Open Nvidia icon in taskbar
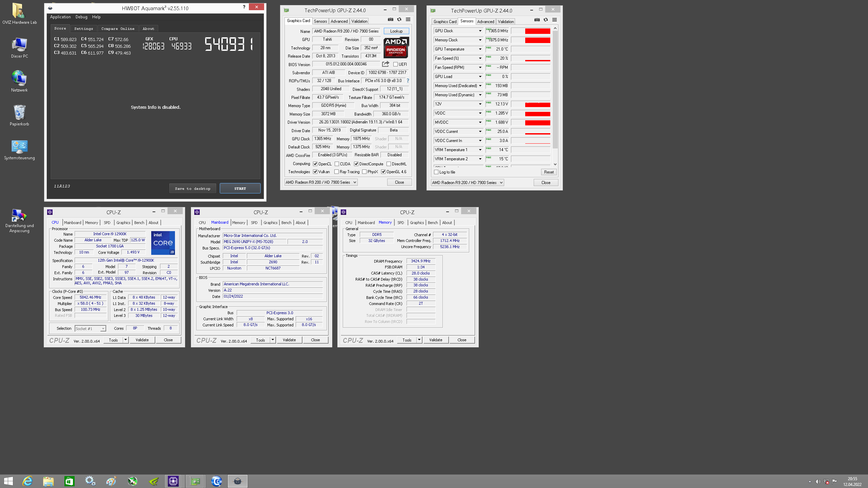Viewport: 868px width, 488px height. (154, 481)
